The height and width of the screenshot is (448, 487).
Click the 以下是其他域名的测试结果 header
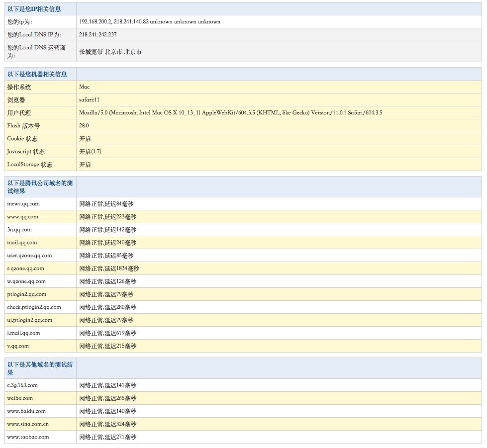40,368
